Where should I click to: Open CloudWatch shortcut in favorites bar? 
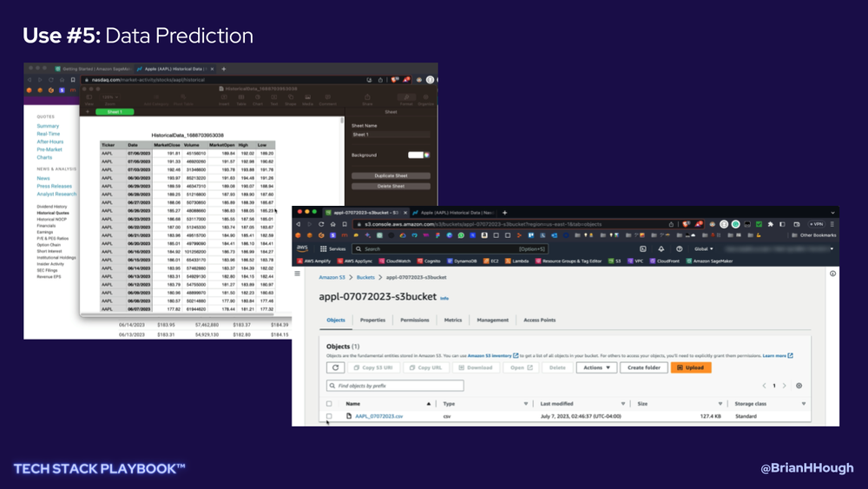(x=395, y=261)
